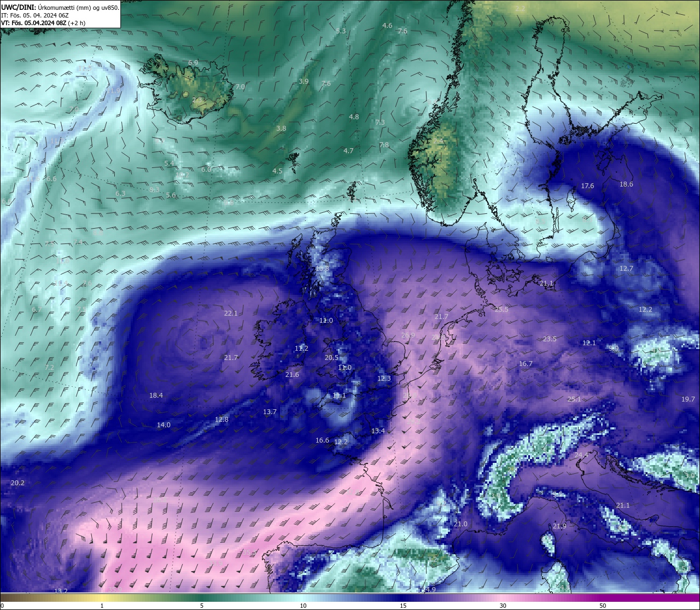Click the 19.7 value at the right edge

click(688, 399)
